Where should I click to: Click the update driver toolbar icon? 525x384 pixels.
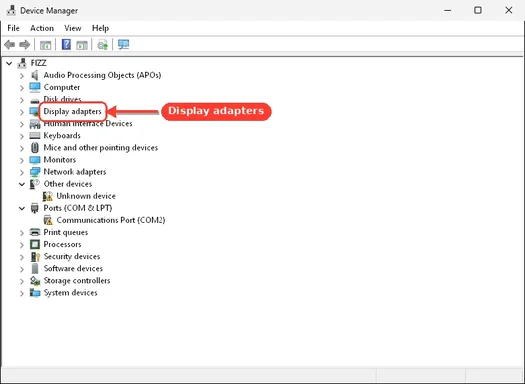[102, 44]
